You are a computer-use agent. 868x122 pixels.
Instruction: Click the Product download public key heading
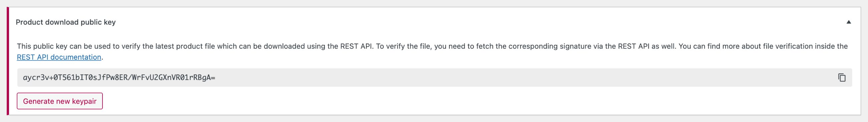pyautogui.click(x=66, y=22)
